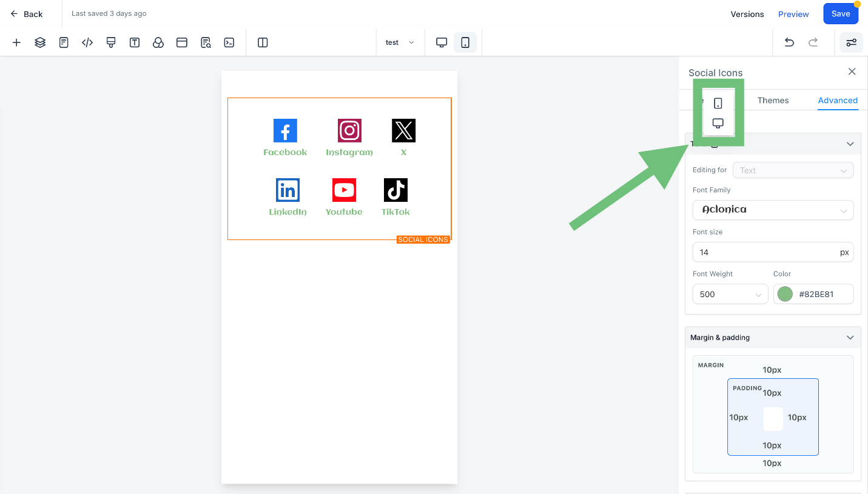This screenshot has width=868, height=494.
Task: Switch to the Themes tab
Action: [773, 100]
